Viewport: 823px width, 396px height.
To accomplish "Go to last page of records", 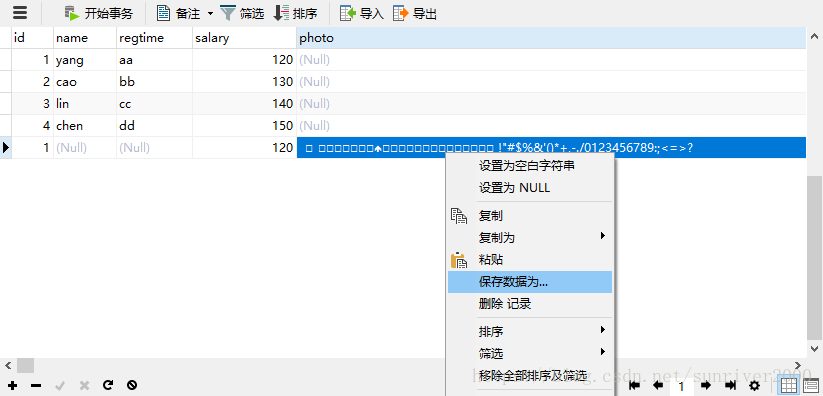I will pyautogui.click(x=730, y=386).
